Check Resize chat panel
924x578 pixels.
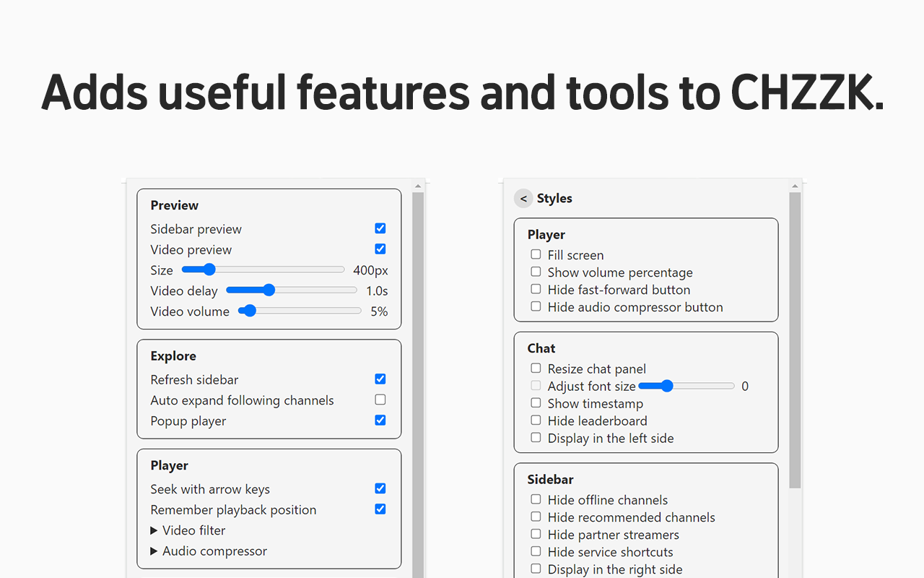pos(536,368)
